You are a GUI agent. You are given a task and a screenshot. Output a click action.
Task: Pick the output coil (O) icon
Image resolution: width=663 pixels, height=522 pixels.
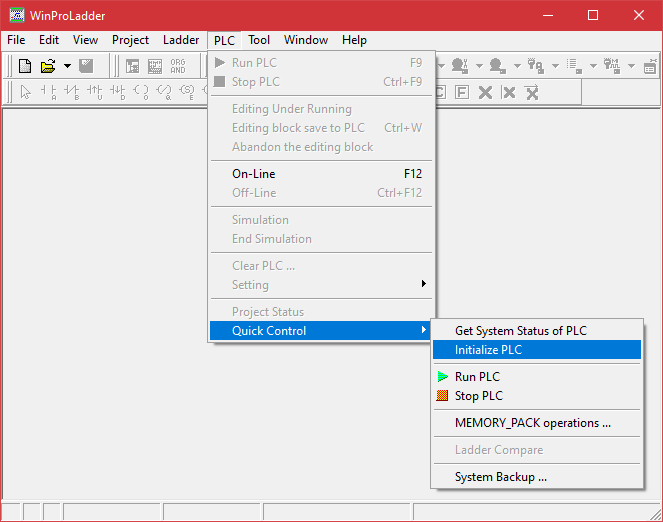[x=141, y=91]
